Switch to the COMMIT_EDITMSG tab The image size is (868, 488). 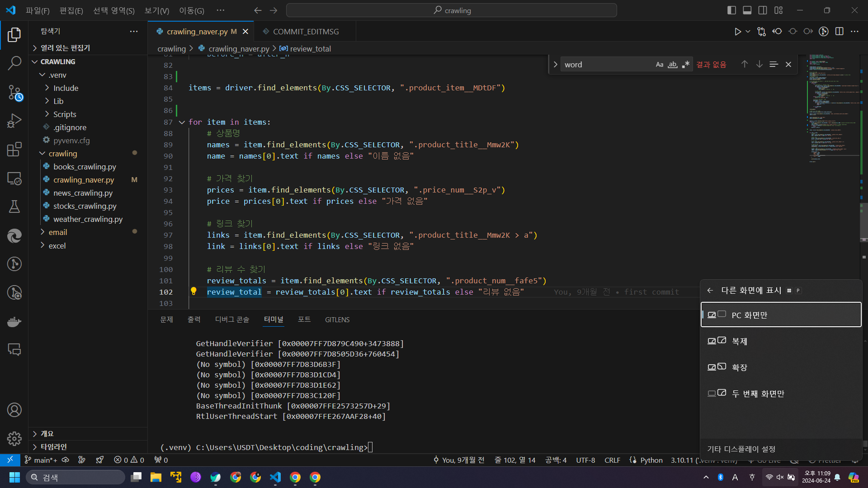coord(306,32)
